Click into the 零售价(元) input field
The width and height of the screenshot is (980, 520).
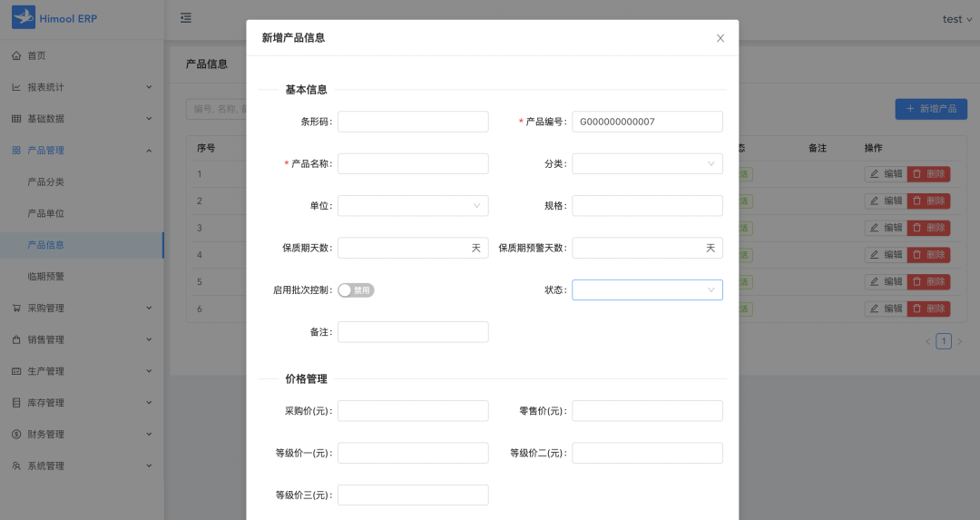click(x=647, y=411)
